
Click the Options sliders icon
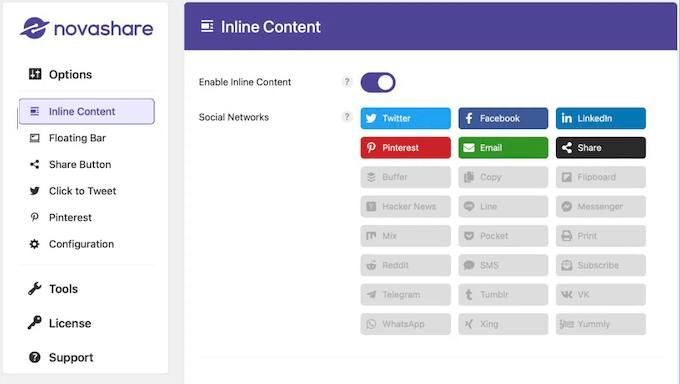tap(35, 74)
